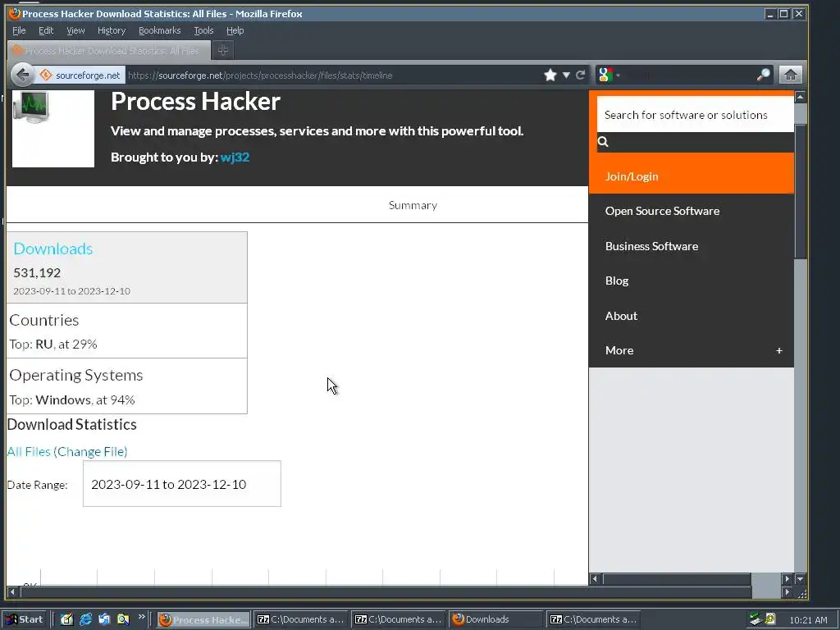Open the Bookmarks menu
The image size is (840, 630).
coord(160,30)
